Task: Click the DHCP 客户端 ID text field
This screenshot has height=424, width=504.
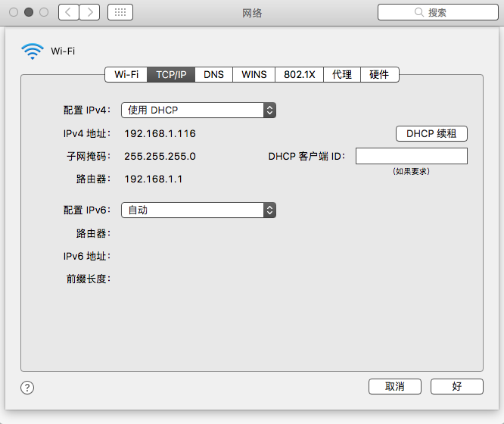Action: (411, 156)
